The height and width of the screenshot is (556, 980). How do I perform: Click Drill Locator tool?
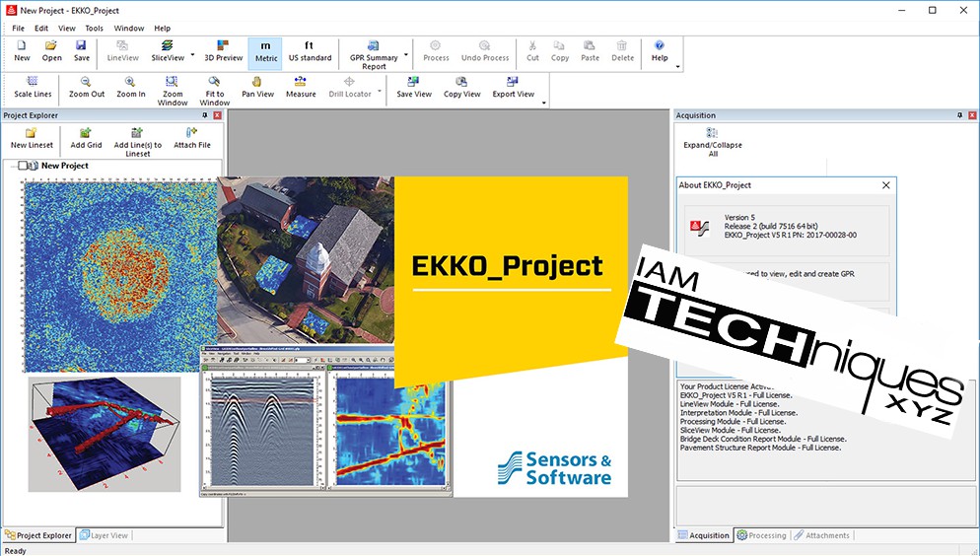tap(349, 88)
